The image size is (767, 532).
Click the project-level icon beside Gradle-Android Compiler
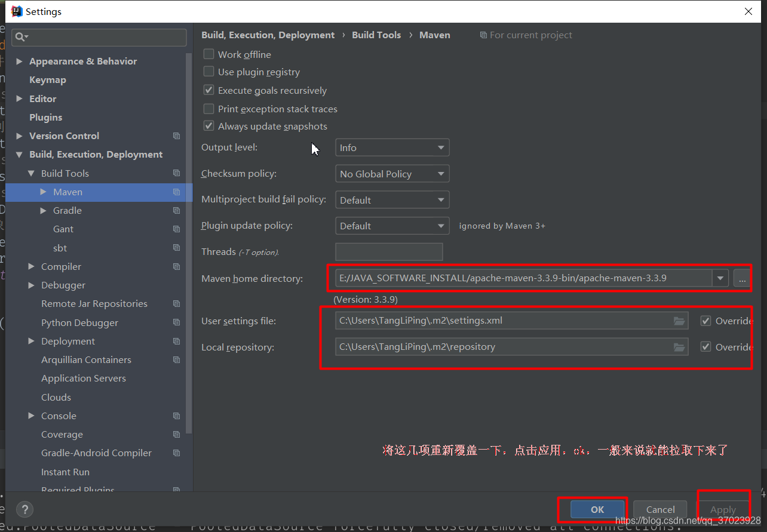point(176,453)
